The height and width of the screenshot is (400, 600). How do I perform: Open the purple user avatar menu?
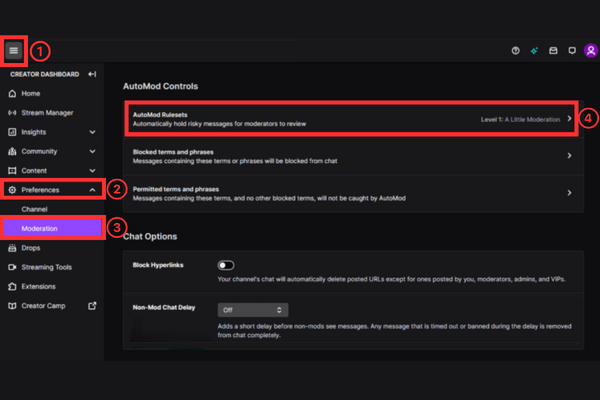click(x=591, y=51)
